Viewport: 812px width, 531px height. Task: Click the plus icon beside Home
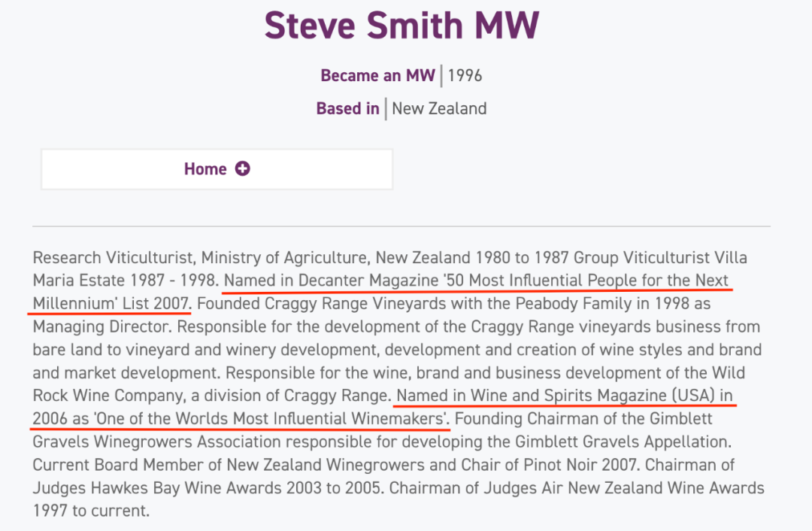tap(242, 169)
